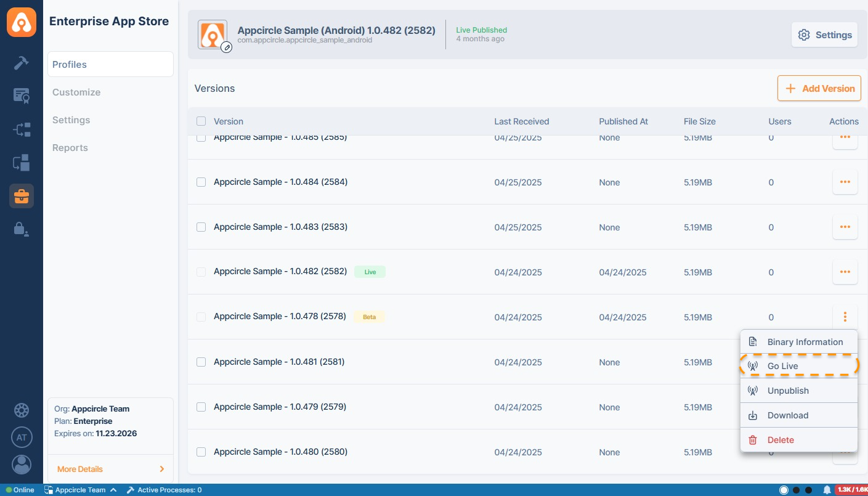Open the notifications bell in status bar
The image size is (868, 496).
tap(827, 490)
